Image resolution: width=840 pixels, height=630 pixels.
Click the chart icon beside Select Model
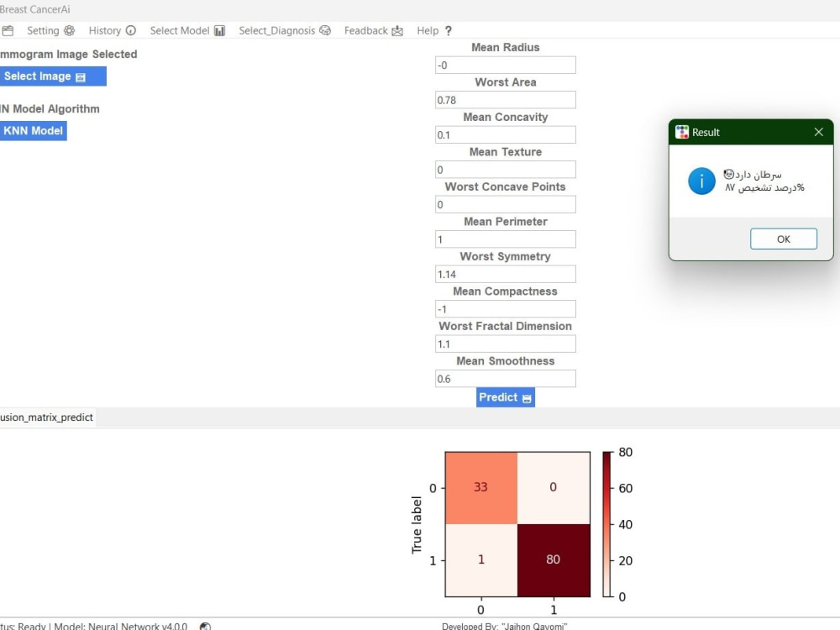click(x=219, y=30)
